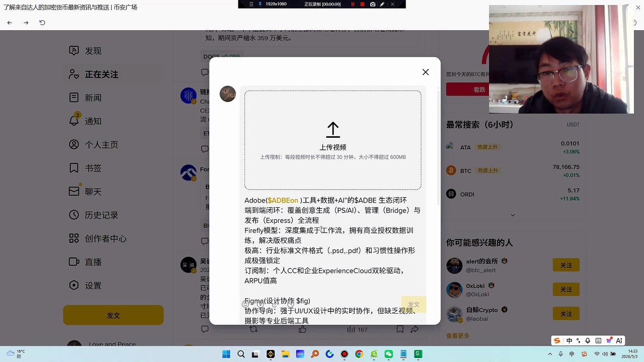Click inside the composer text about Firefly模型
This screenshot has height=362, width=644.
(329, 235)
